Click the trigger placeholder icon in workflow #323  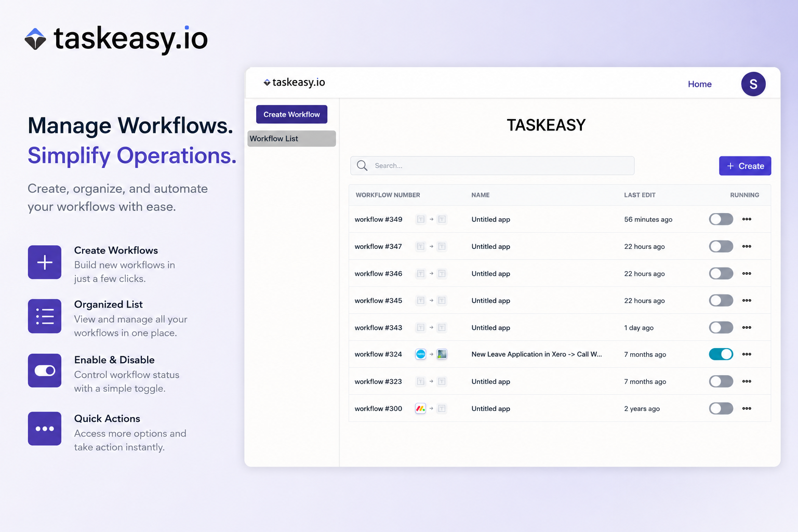[421, 381]
